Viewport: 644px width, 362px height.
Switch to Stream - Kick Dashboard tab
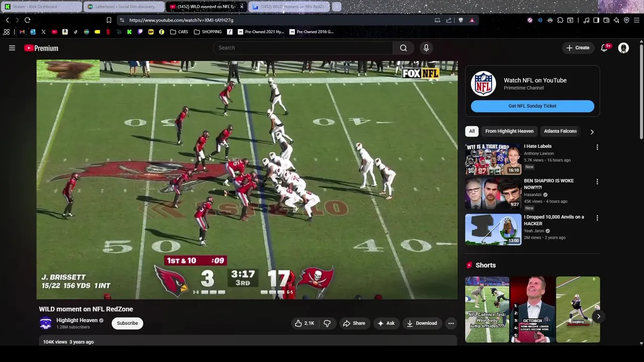coord(41,7)
